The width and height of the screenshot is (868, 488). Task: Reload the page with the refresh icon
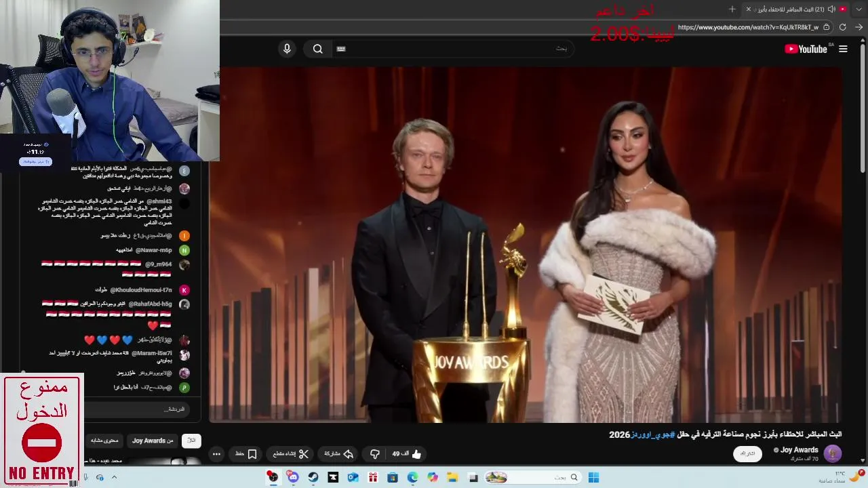[x=843, y=27]
